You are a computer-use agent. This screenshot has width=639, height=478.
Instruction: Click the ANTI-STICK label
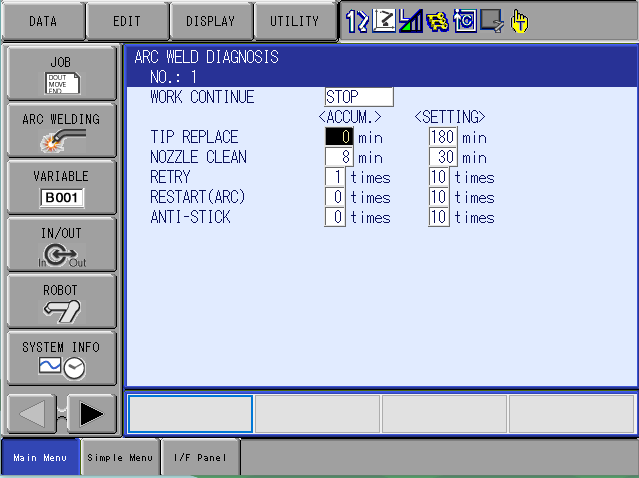190,217
